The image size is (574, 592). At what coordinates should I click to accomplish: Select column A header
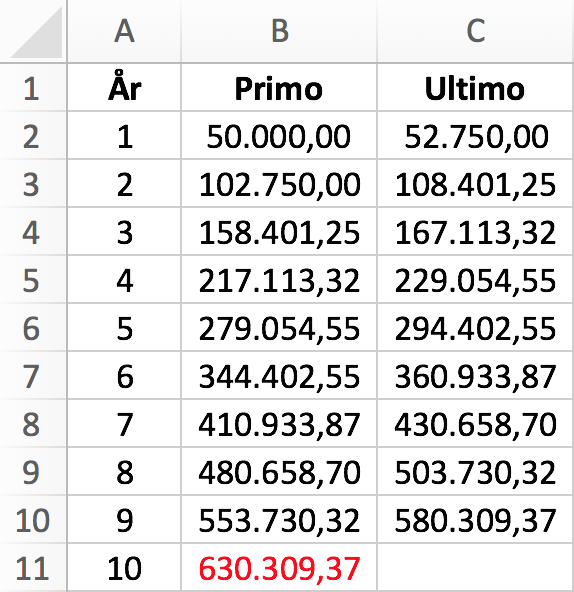(124, 31)
